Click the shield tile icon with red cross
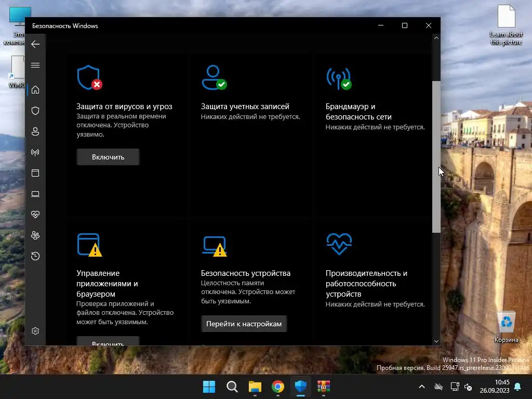This screenshot has width=532, height=399. [x=89, y=77]
